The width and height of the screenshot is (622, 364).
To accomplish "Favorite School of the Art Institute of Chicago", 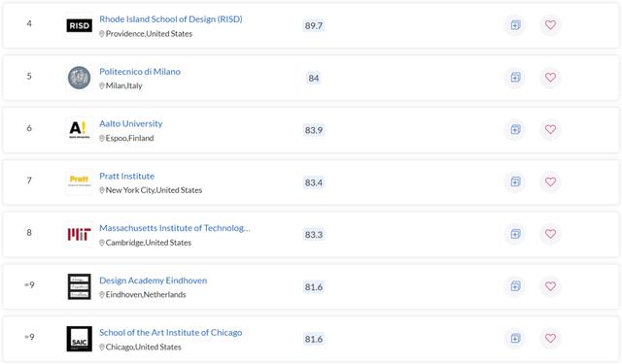I will (550, 339).
